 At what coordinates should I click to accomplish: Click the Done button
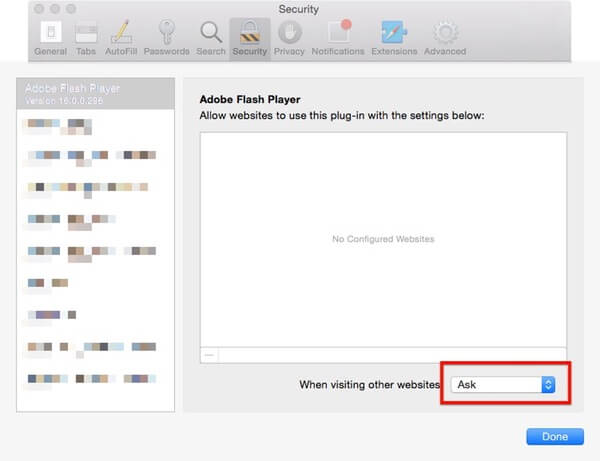pyautogui.click(x=555, y=437)
